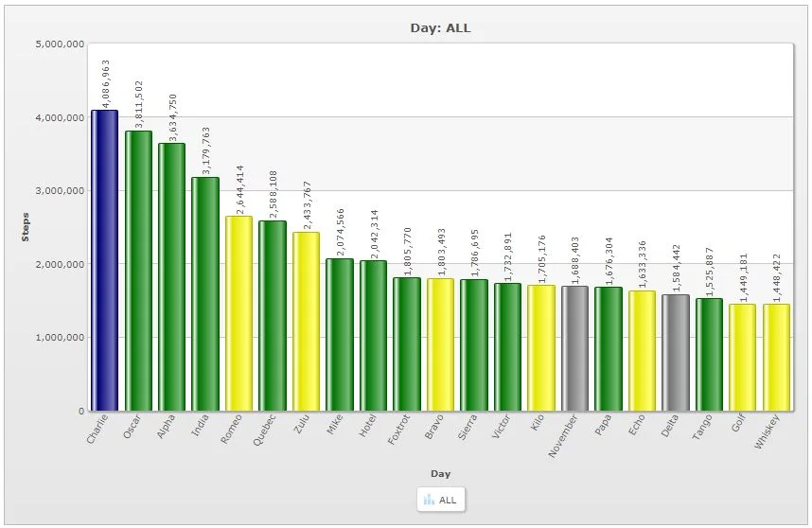This screenshot has width=812, height=528.
Task: Click the value label 1,449,181
Action: pos(744,278)
